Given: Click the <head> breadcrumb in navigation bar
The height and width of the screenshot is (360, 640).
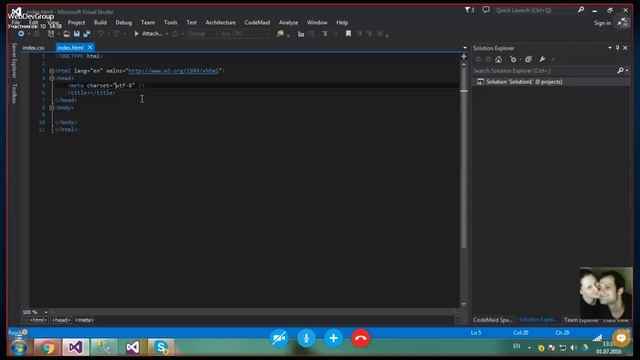Looking at the screenshot, I should pyautogui.click(x=61, y=320).
